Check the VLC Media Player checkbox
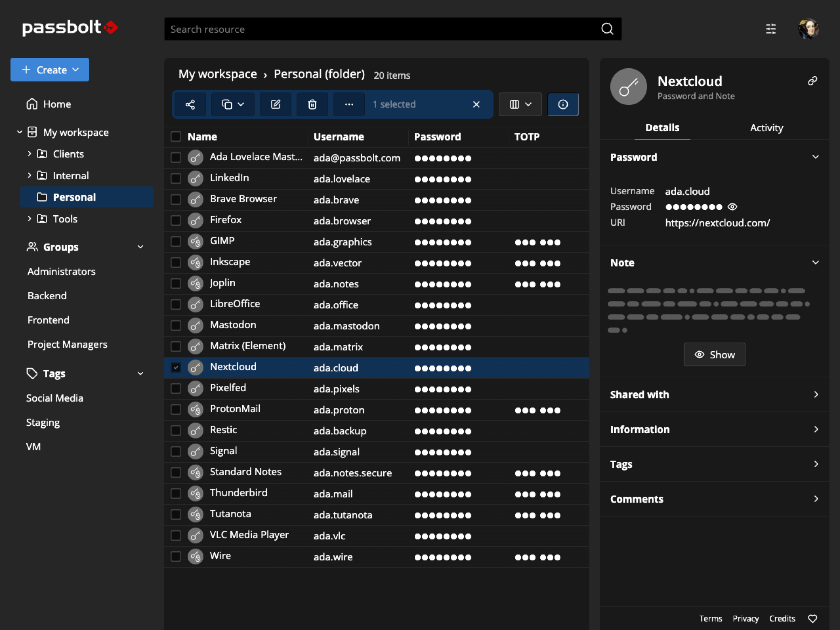840x630 pixels. tap(176, 535)
